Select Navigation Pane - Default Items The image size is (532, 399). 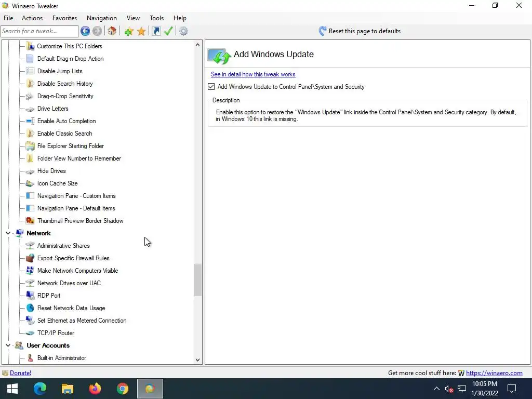click(x=76, y=208)
